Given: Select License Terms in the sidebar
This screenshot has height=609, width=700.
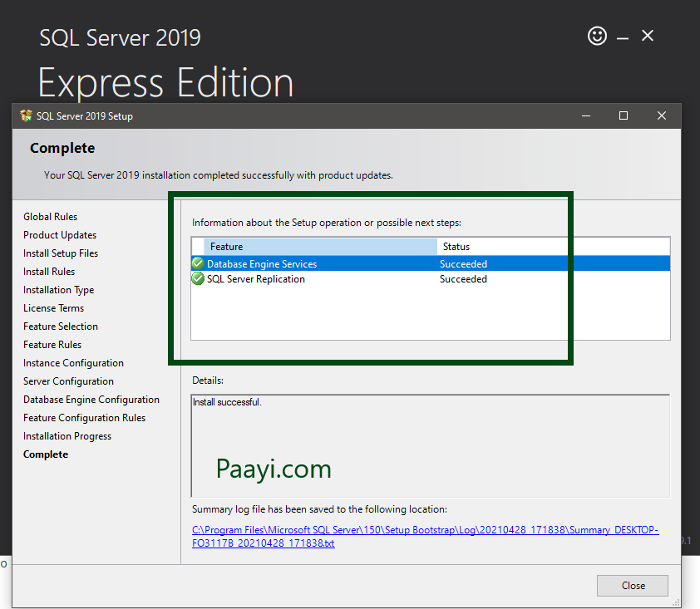Looking at the screenshot, I should (53, 307).
